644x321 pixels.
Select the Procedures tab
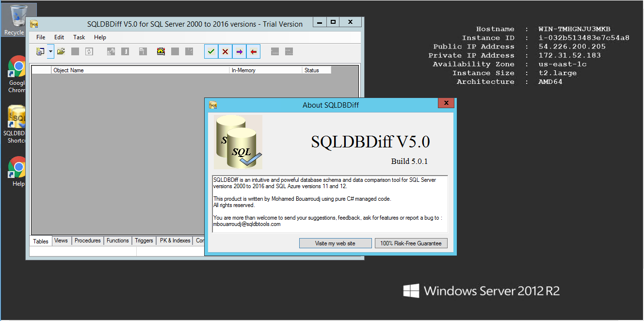click(x=87, y=240)
